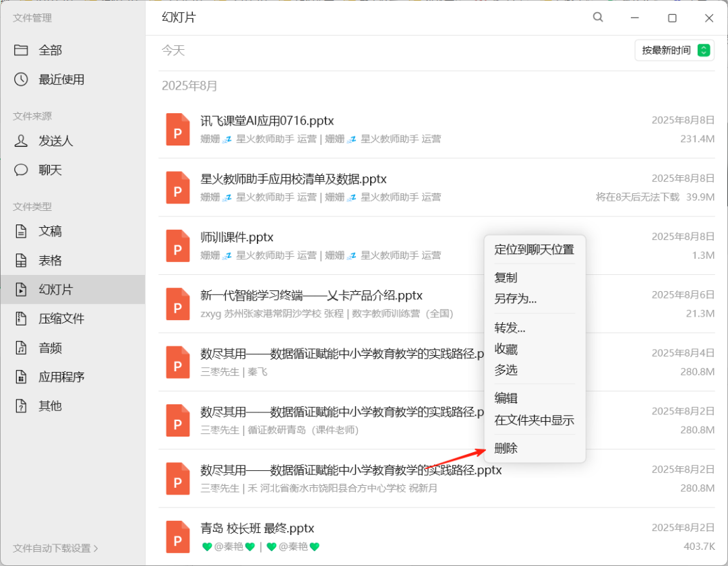Select the 青岛 校长班 最终.pptx slide icon

coord(177,536)
